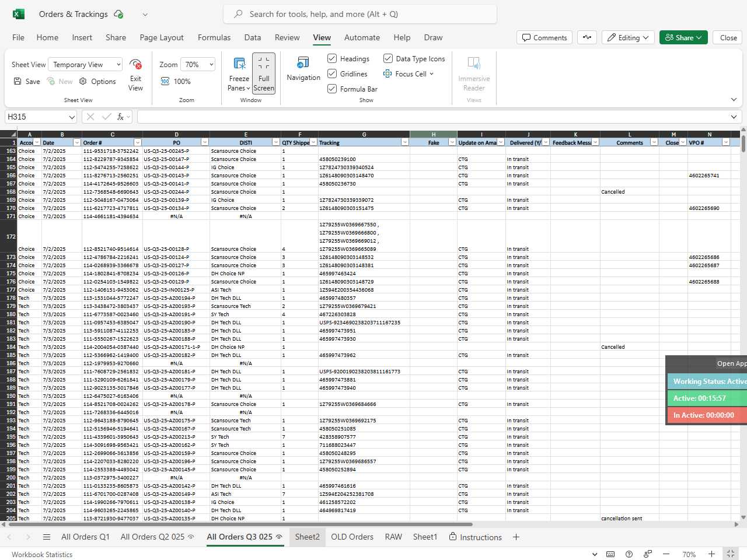Viewport: 747px width, 560px height.
Task: Open the Editing mode dropdown
Action: pyautogui.click(x=628, y=37)
